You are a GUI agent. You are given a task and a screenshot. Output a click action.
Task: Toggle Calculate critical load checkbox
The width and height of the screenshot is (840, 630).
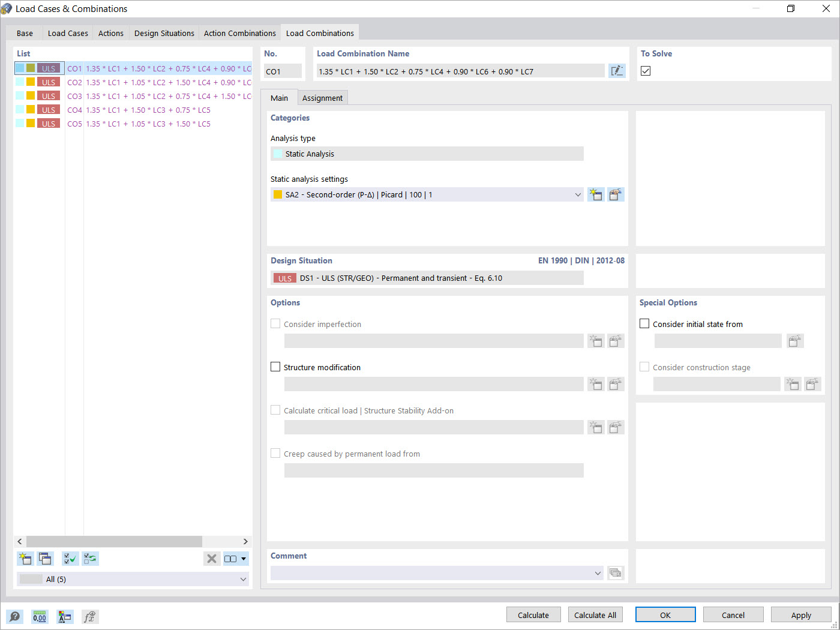[275, 410]
